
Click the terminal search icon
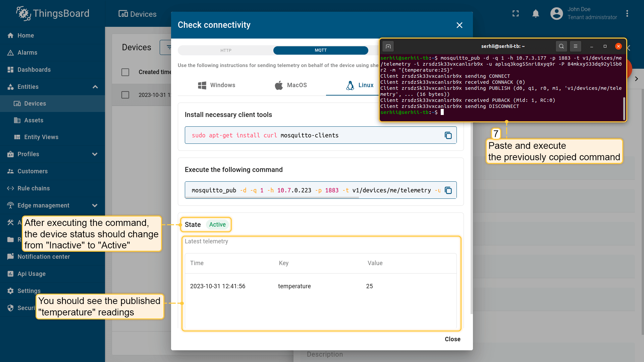pos(561,46)
